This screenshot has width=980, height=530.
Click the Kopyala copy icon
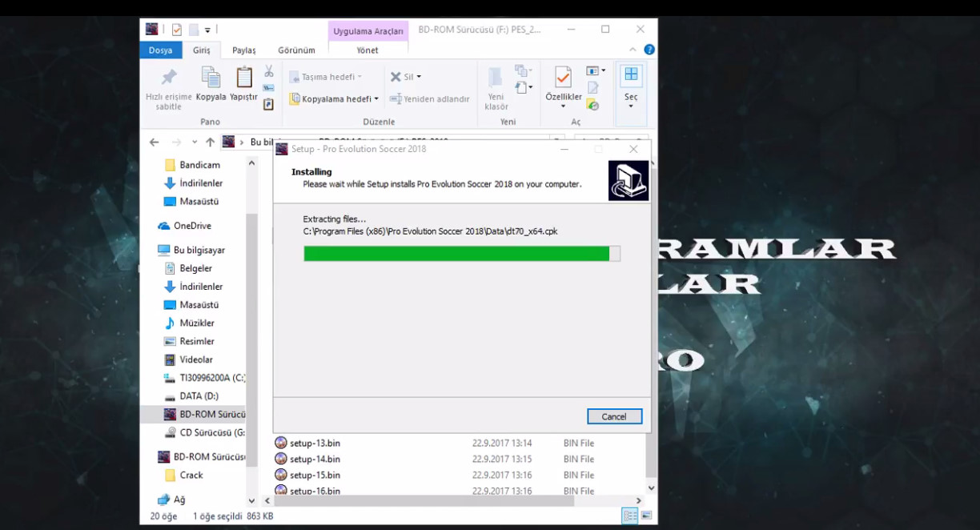pyautogui.click(x=211, y=78)
